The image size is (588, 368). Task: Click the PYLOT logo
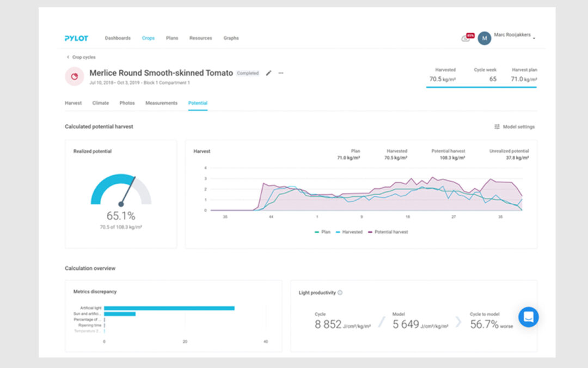click(x=76, y=38)
